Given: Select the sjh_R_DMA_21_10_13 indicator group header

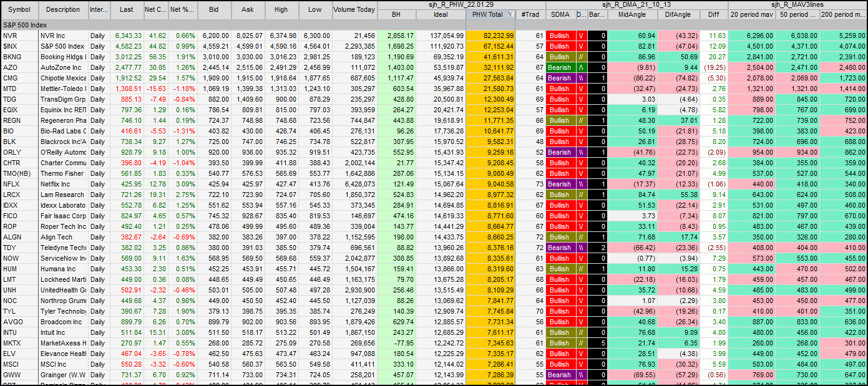Looking at the screenshot, I should [636, 5].
